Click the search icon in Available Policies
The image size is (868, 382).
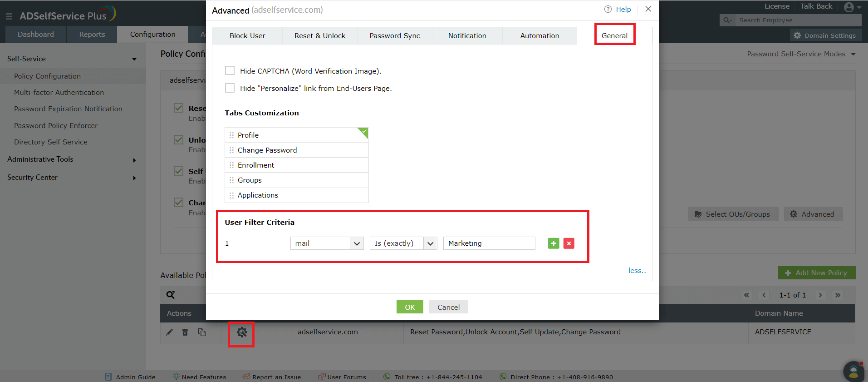click(x=171, y=295)
